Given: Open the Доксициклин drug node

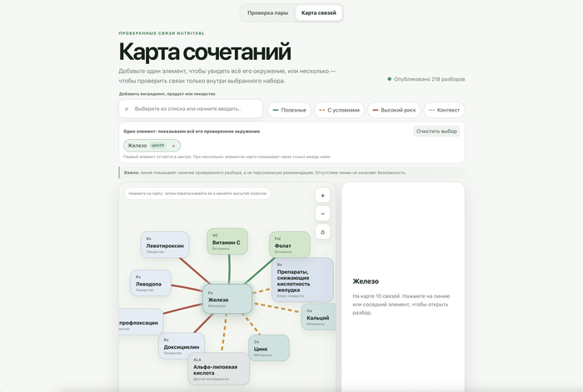Looking at the screenshot, I should 182,346.
